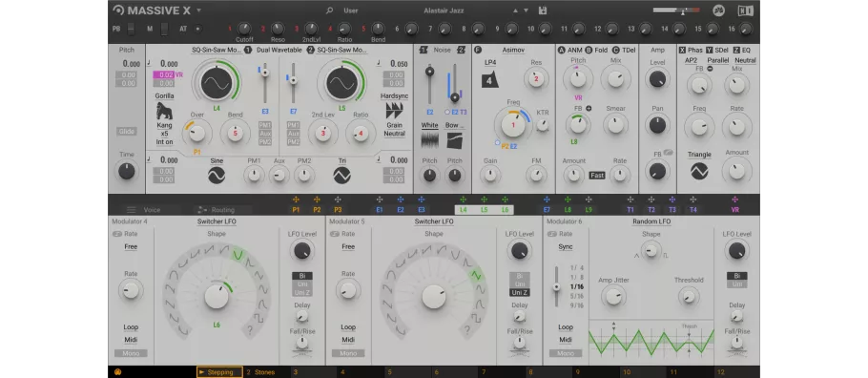Screen dimensions: 868x378
Task: Click the Parallel routing label in Phas
Action: (717, 60)
